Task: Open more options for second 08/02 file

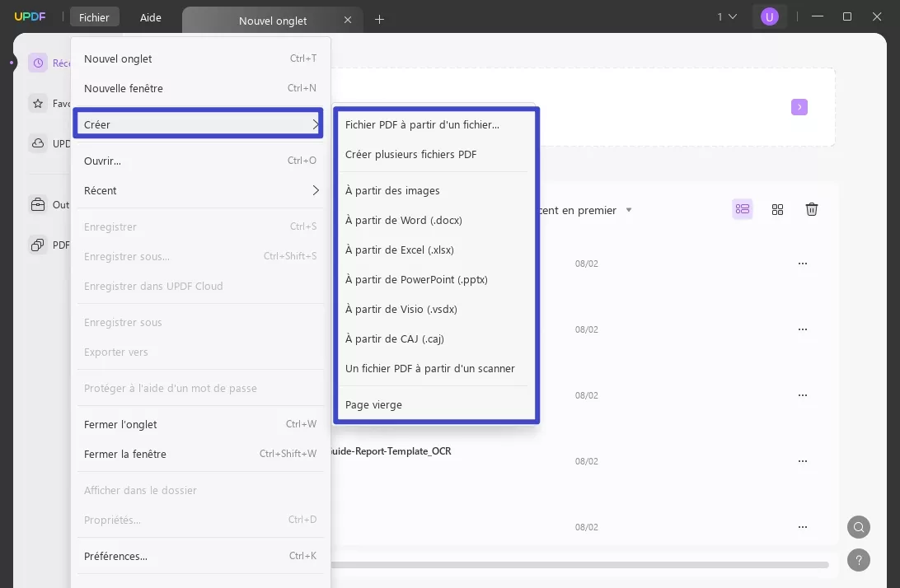Action: [x=803, y=330]
